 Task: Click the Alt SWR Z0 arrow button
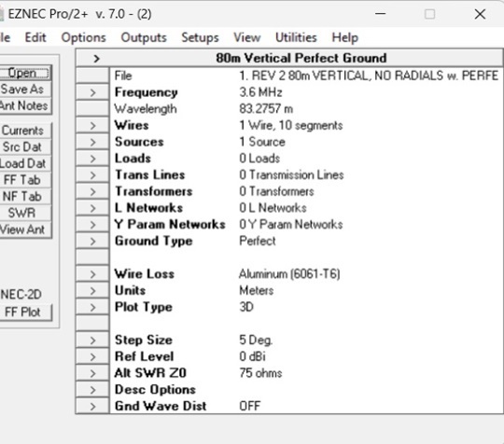click(92, 373)
